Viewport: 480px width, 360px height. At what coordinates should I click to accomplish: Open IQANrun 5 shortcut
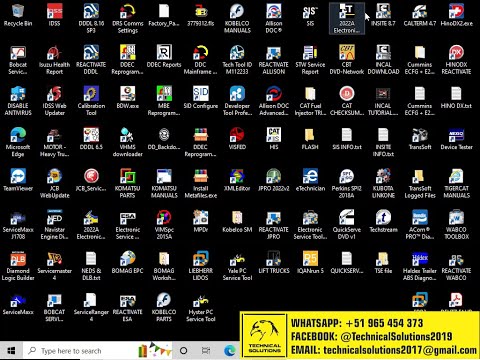[310, 263]
